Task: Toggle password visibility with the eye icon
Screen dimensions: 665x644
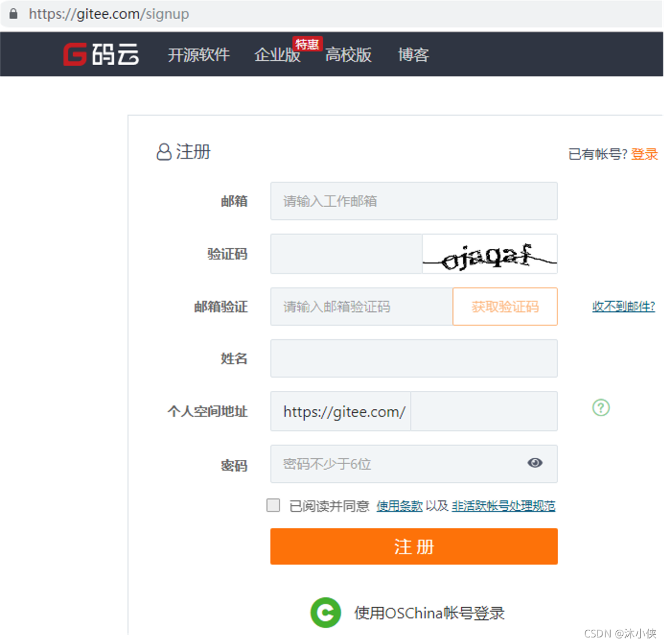Action: (x=535, y=463)
